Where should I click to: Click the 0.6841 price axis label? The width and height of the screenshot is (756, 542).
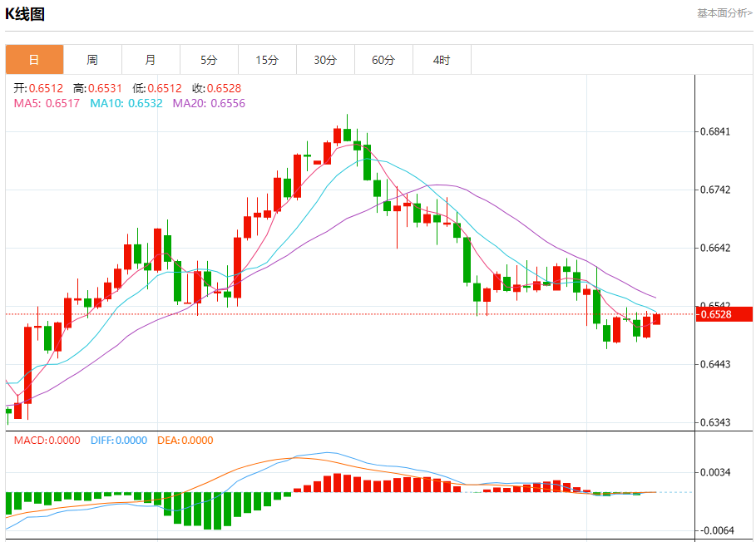tap(715, 132)
